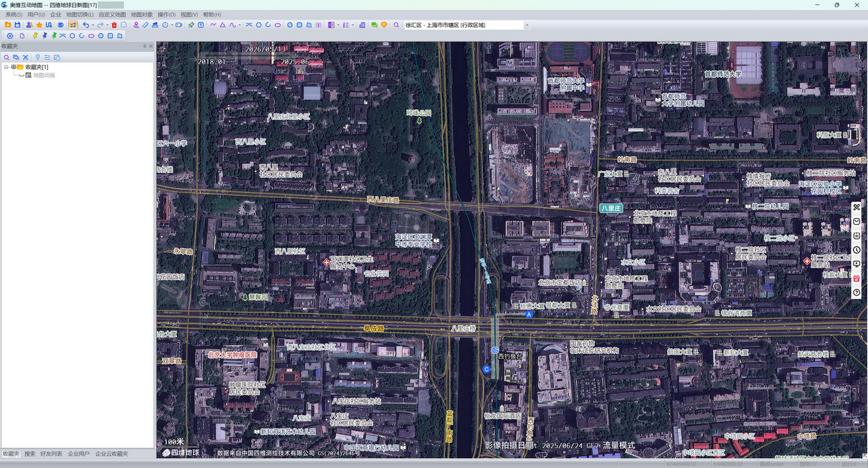Click the blue hexagon settings icon in second toolbar row

[10, 36]
